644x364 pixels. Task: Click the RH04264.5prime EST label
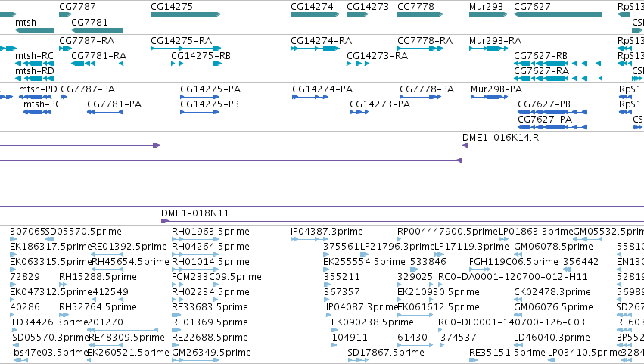tap(210, 247)
